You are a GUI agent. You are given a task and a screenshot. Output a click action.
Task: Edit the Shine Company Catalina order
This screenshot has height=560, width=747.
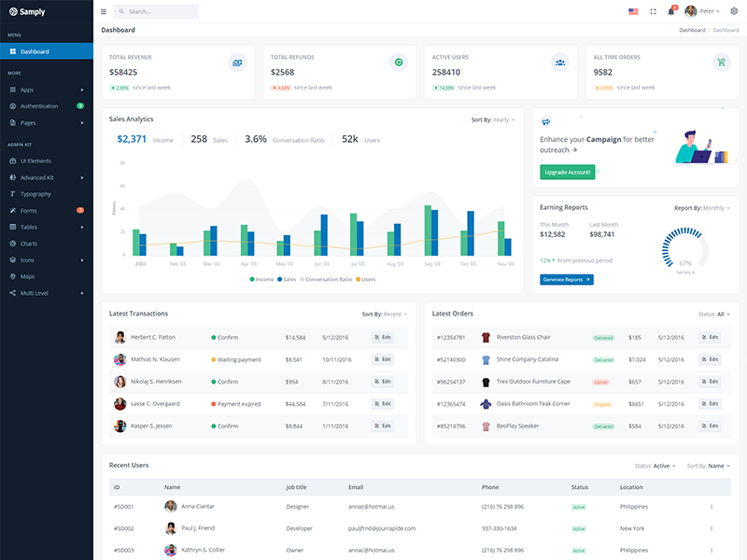pos(710,359)
